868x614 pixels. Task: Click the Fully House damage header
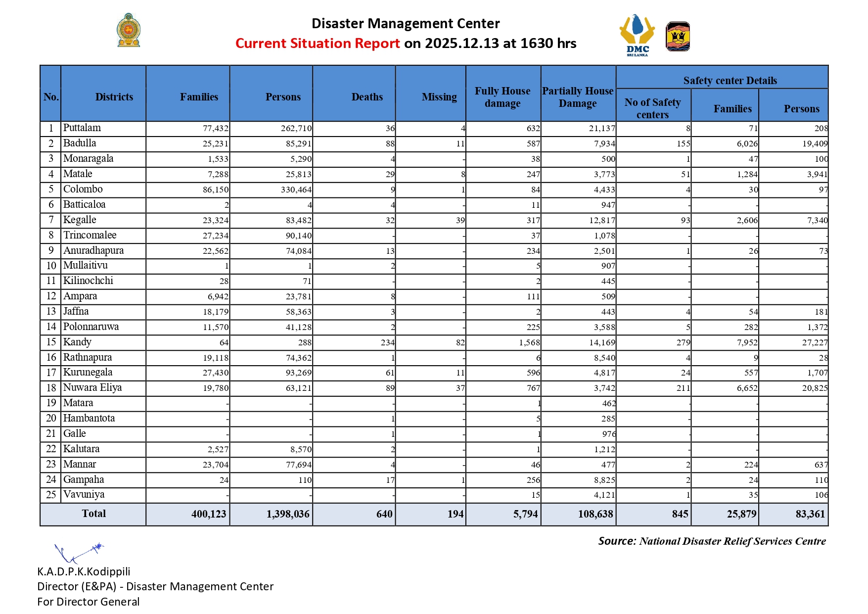(503, 97)
